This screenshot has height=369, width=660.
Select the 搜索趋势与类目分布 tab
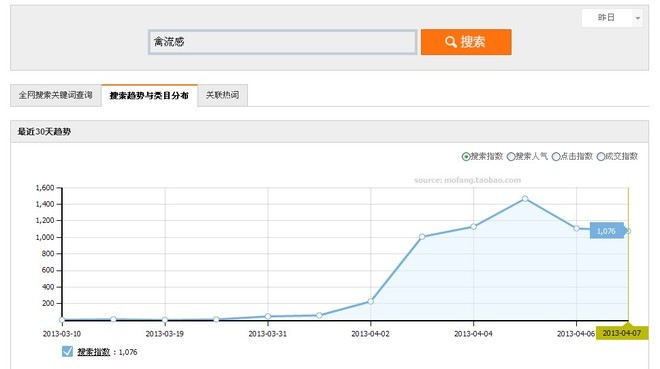point(149,96)
